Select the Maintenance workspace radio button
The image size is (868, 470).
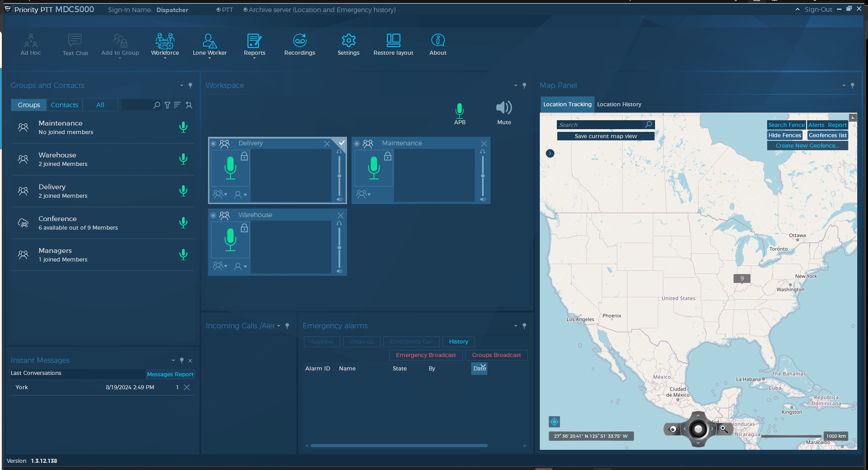coord(357,144)
